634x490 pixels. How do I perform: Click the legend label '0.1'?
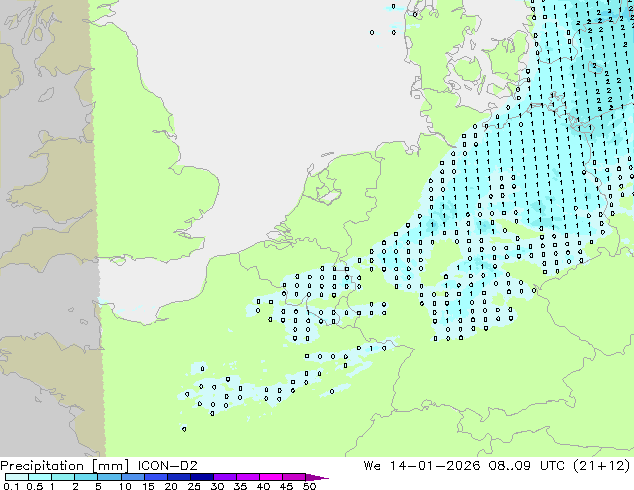[11, 486]
